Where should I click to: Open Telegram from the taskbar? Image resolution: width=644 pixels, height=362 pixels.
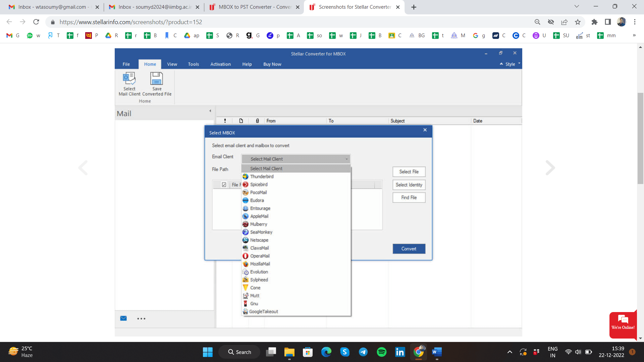[363, 352]
